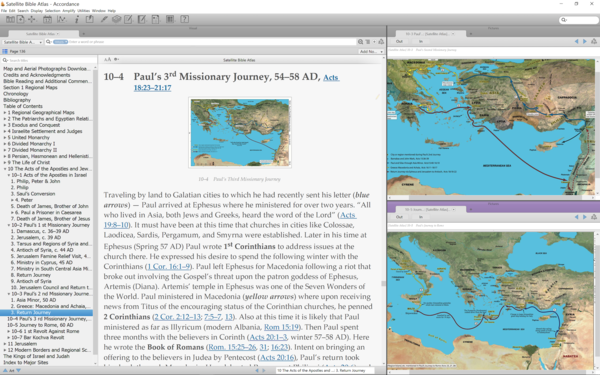Expand '9 The Life of Christ' tree item
Screen dimensions: 600x375
click(5, 163)
